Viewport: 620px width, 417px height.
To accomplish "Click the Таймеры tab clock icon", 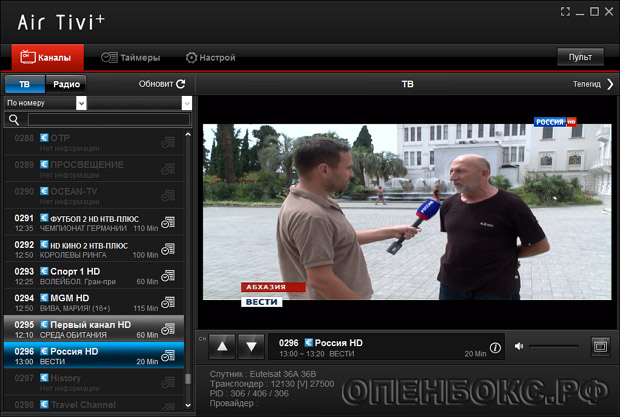I will click(x=109, y=58).
